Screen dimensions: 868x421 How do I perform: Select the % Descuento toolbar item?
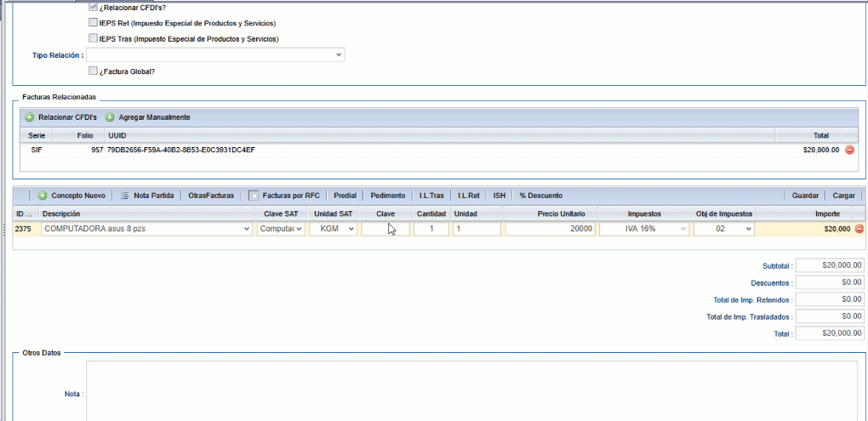click(x=540, y=196)
